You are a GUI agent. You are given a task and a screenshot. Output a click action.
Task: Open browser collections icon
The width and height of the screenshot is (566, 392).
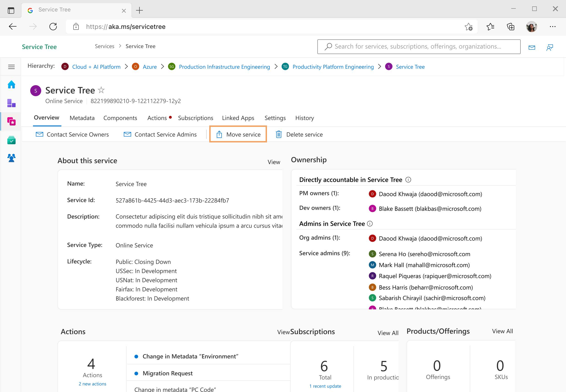[511, 27]
